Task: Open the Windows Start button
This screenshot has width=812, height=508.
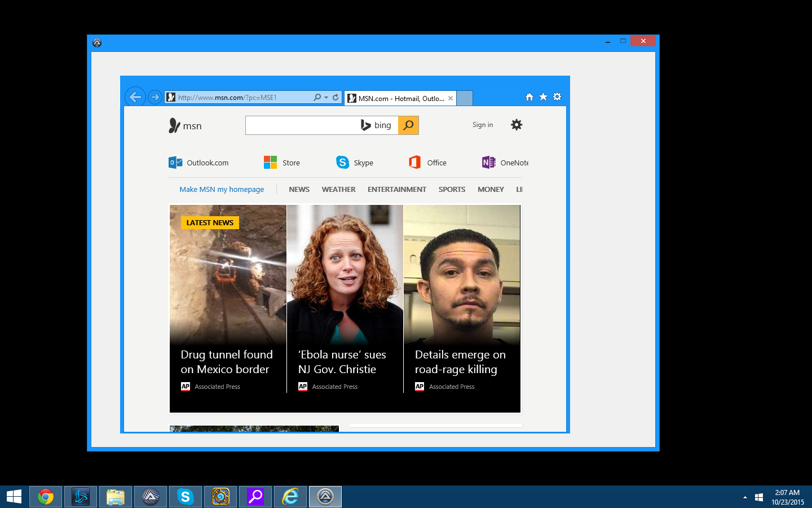Action: click(x=14, y=497)
